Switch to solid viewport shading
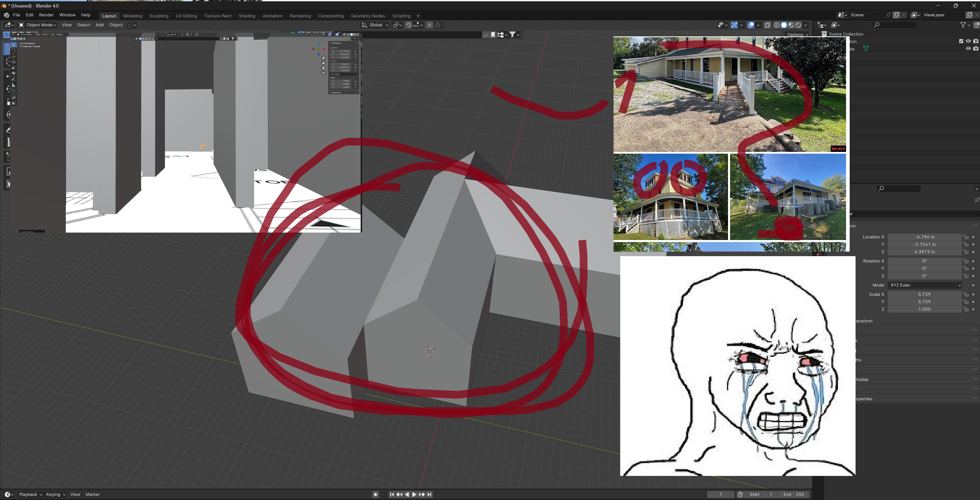This screenshot has width=980, height=500. (x=784, y=25)
